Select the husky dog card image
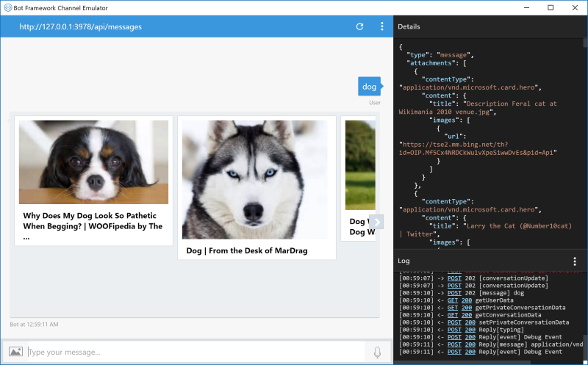Viewport: 588px width, 365px height. pyautogui.click(x=254, y=179)
